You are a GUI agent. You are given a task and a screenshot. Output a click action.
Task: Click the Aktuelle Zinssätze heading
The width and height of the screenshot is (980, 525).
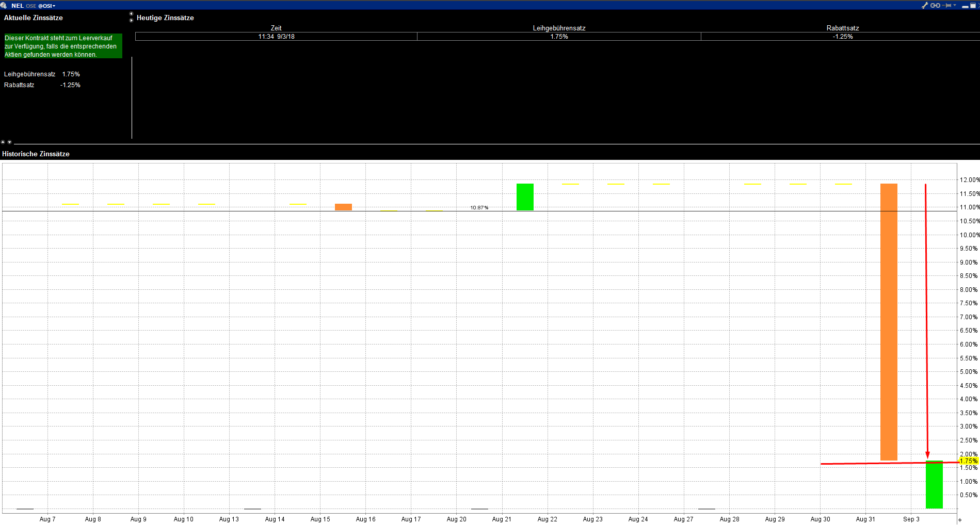coord(34,18)
